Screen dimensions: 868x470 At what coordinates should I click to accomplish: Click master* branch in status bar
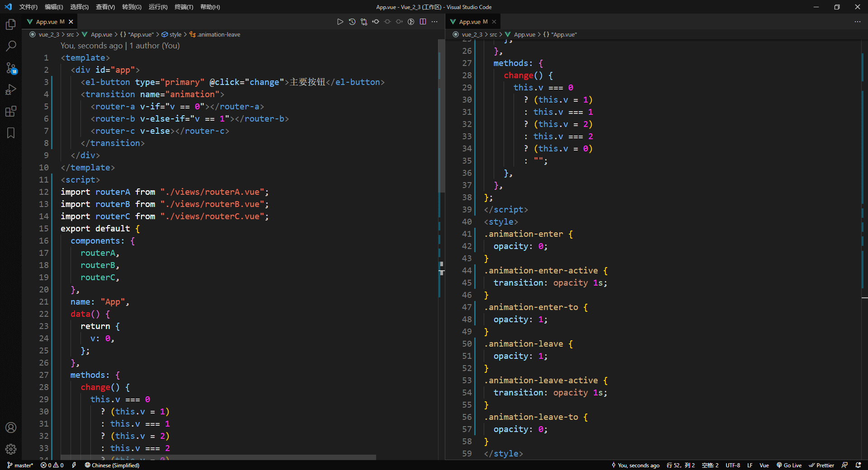pyautogui.click(x=20, y=465)
